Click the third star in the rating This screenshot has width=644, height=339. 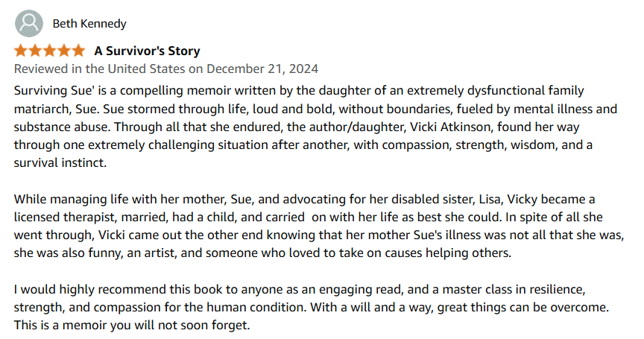(49, 51)
